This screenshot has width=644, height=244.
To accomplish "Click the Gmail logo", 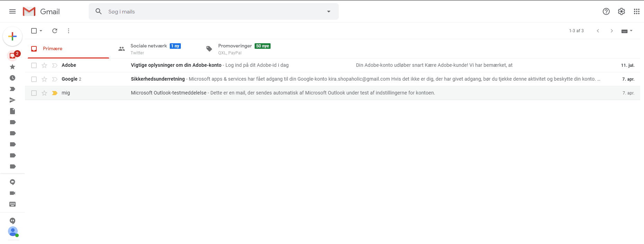I will click(x=41, y=11).
